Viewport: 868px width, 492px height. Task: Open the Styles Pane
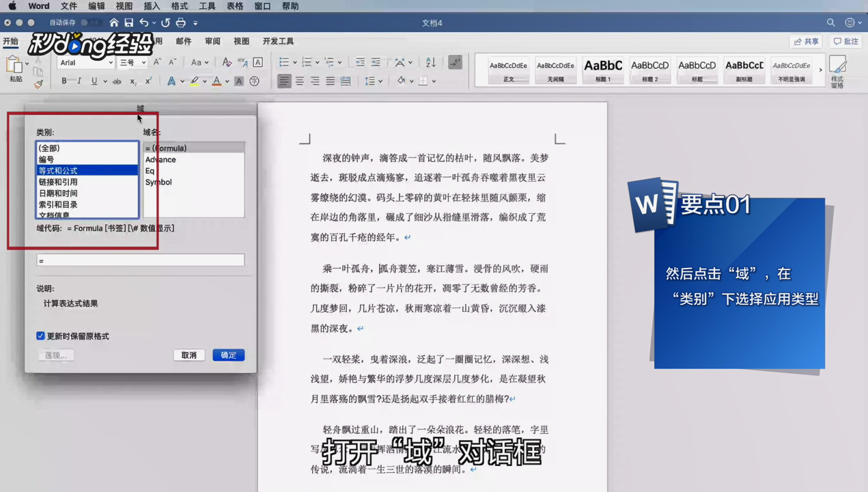coord(837,71)
